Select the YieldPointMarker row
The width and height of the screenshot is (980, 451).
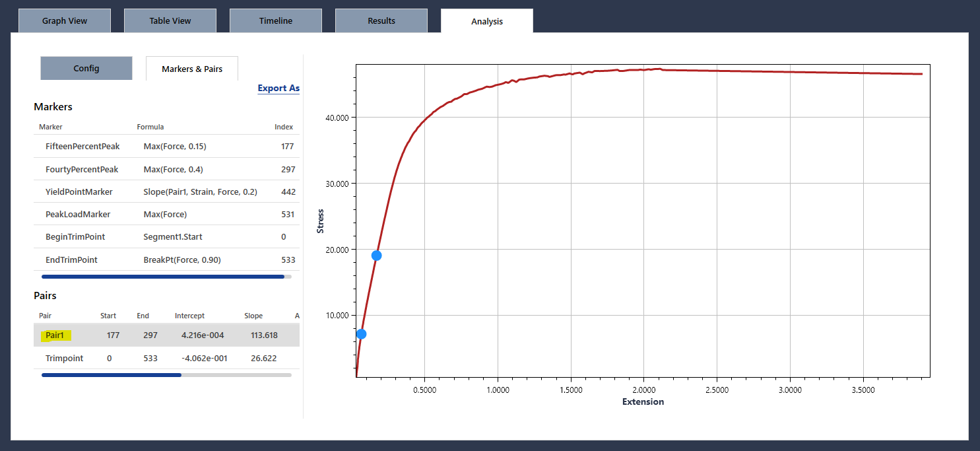pos(166,191)
